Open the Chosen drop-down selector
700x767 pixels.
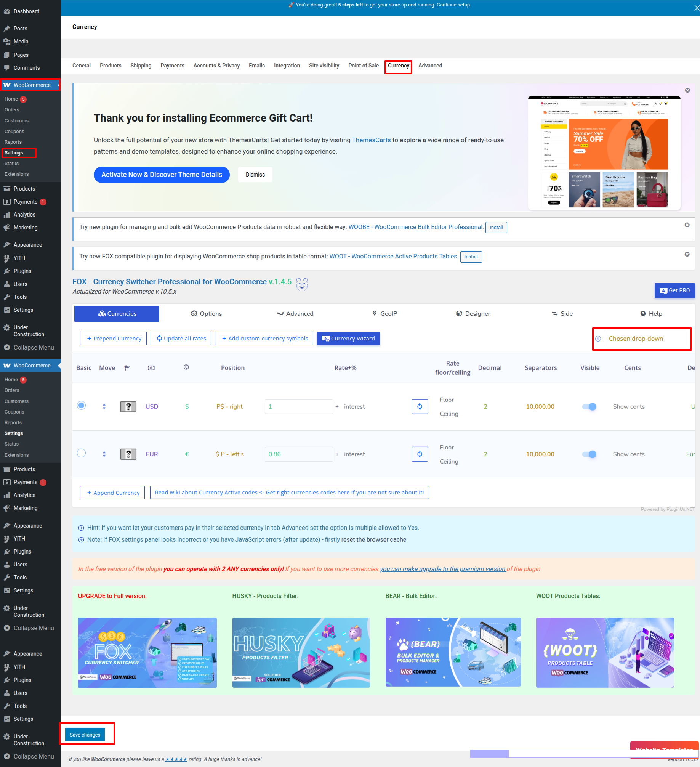646,339
